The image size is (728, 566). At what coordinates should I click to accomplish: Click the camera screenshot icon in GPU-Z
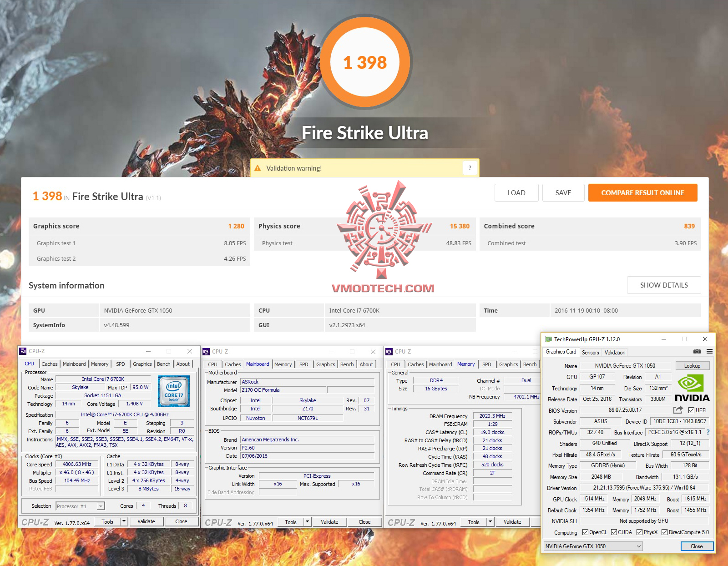[x=697, y=351]
